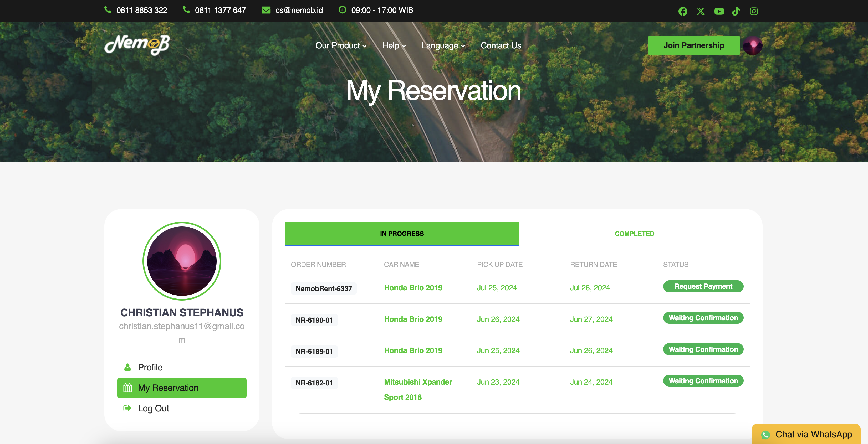The image size is (868, 444).
Task: Select the In Progress tab
Action: (x=402, y=234)
